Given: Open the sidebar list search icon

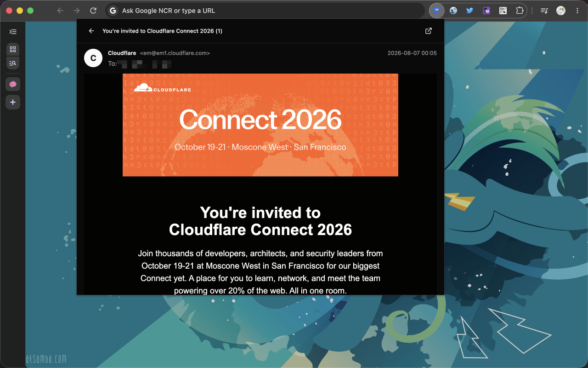Looking at the screenshot, I should tap(13, 63).
